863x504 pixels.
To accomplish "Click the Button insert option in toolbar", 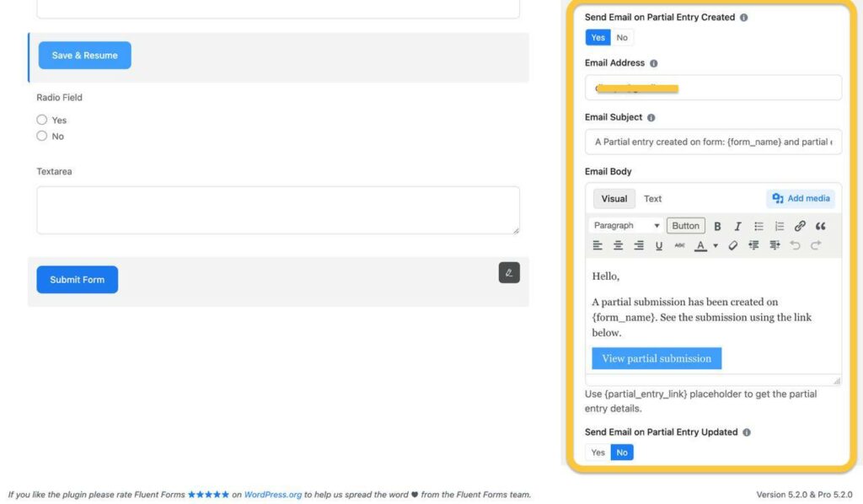I will (685, 226).
